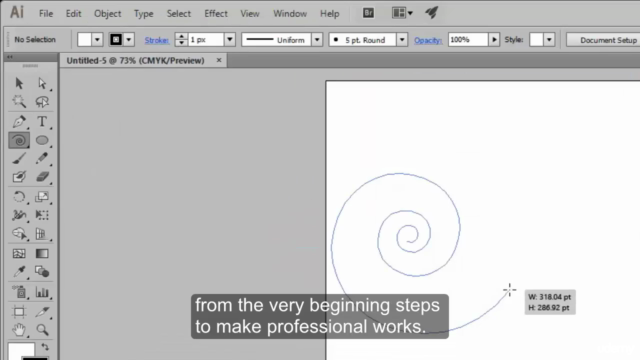640x360 pixels.
Task: Open the Window menu
Action: 290,13
